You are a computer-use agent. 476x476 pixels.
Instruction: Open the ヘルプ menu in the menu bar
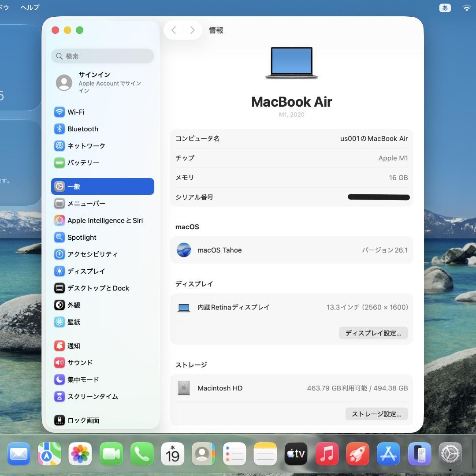tap(29, 7)
